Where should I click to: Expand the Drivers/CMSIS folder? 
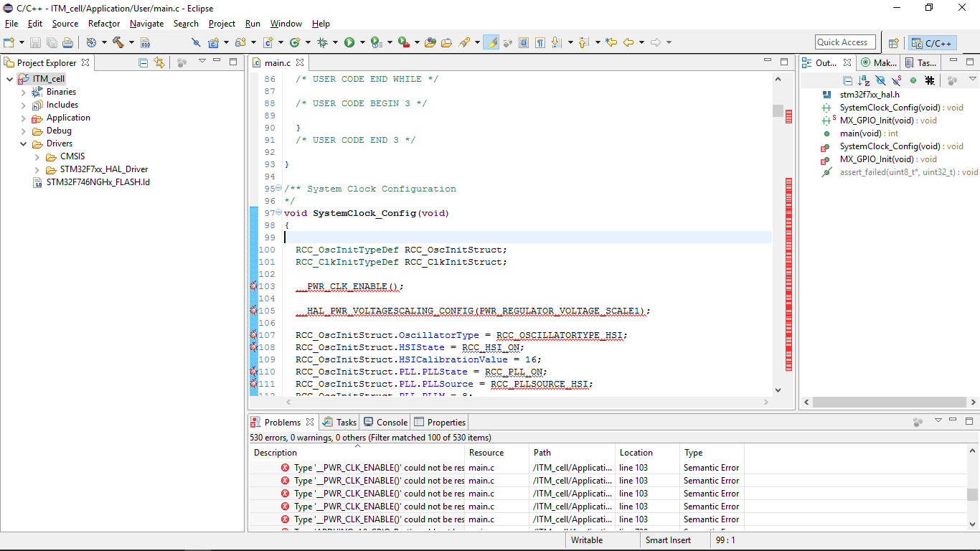click(x=37, y=156)
